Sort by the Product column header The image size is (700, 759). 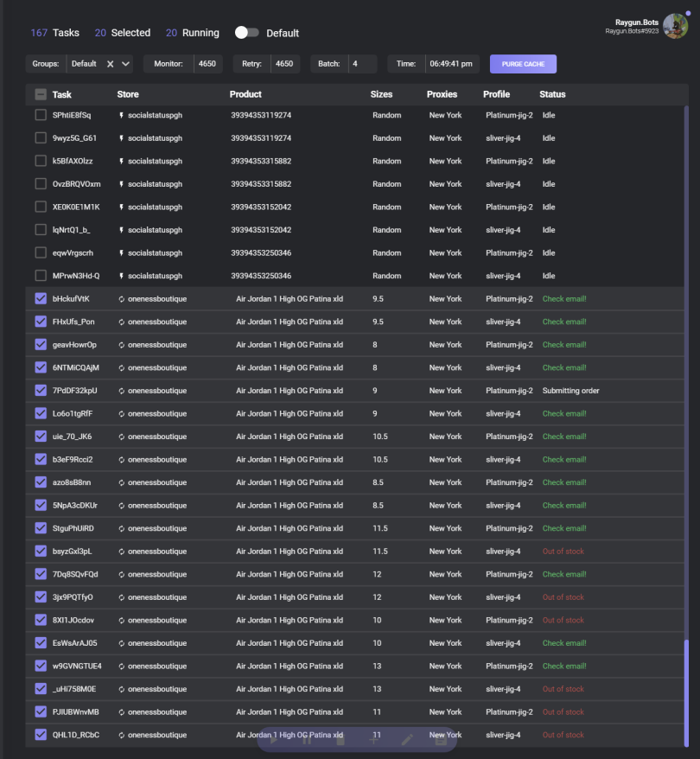coord(245,94)
